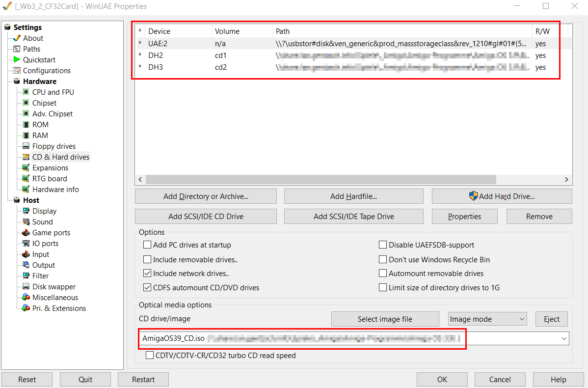This screenshot has height=388, width=588.
Task: Click the Floppy drives icon
Action: [26, 146]
